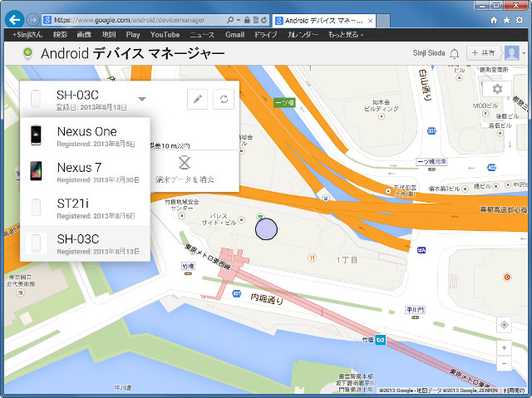Image resolution: width=532 pixels, height=398 pixels.
Task: Click the blue device location circle on map
Action: click(266, 229)
